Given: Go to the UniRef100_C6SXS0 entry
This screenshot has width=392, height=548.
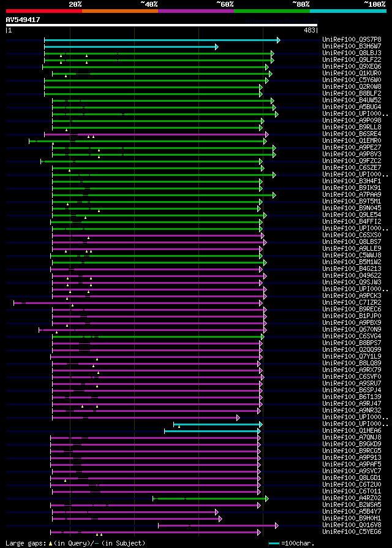Looking at the screenshot, I should 352,235.
